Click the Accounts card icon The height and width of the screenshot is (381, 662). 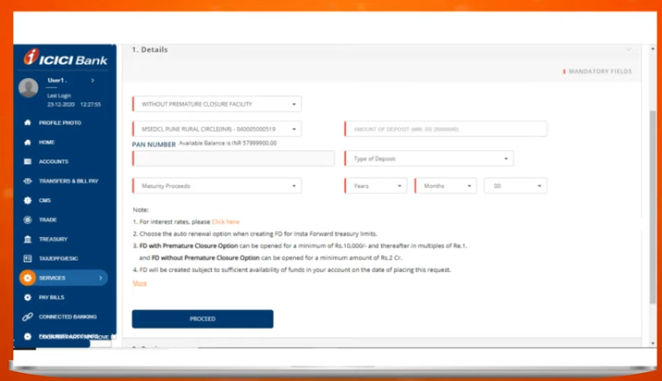click(x=27, y=161)
